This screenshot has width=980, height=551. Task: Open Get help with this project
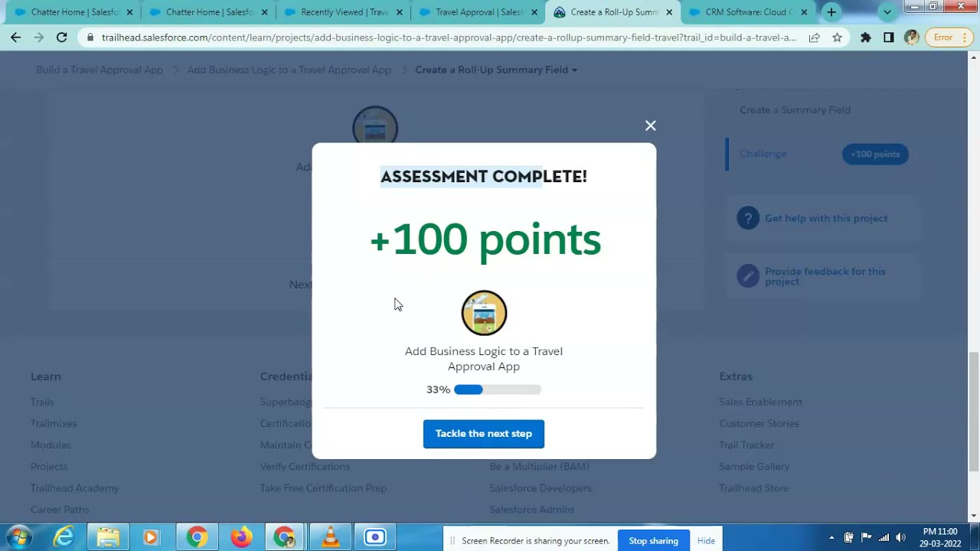click(826, 218)
